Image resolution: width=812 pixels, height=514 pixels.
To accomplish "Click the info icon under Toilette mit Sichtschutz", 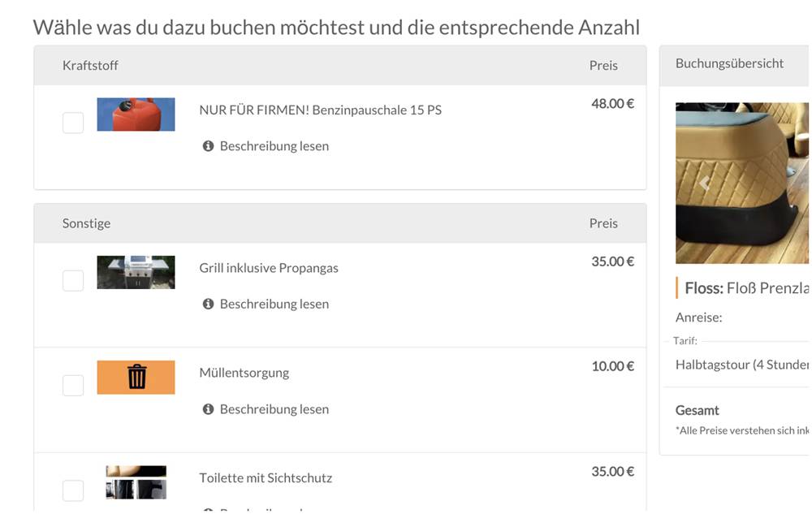I will pos(208,510).
